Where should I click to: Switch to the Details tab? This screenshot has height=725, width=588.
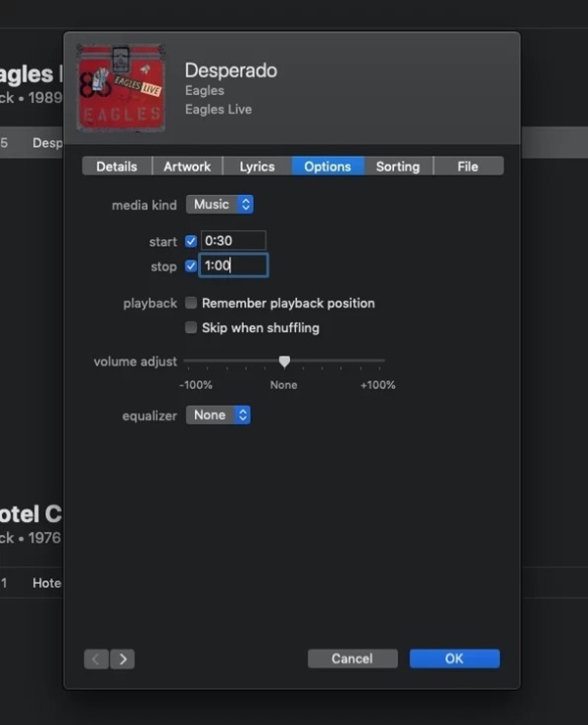click(117, 167)
